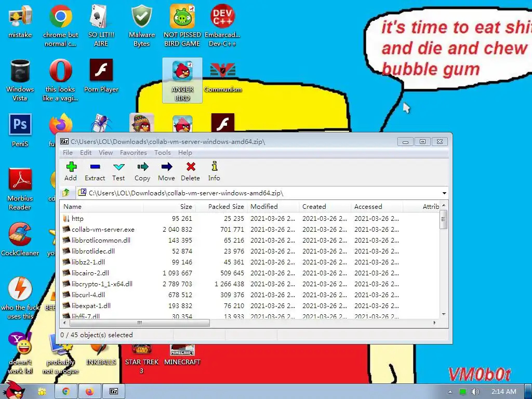532x399 pixels.
Task: Click scroll right arrow of file list
Action: pyautogui.click(x=435, y=323)
